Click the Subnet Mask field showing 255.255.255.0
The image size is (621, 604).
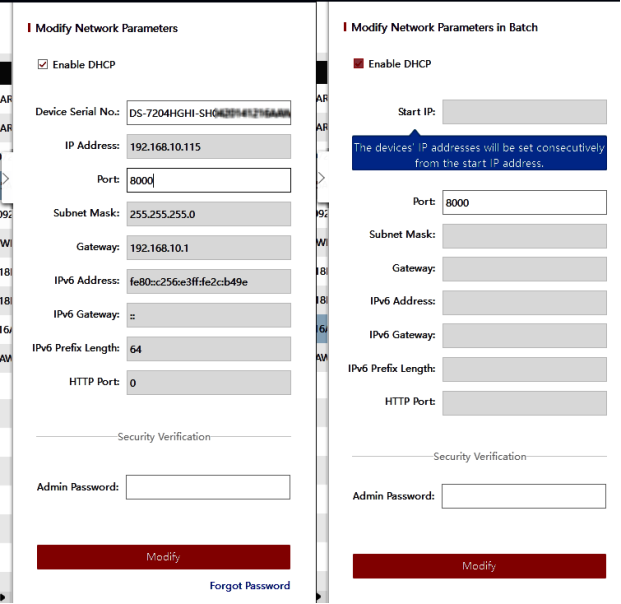pos(208,214)
